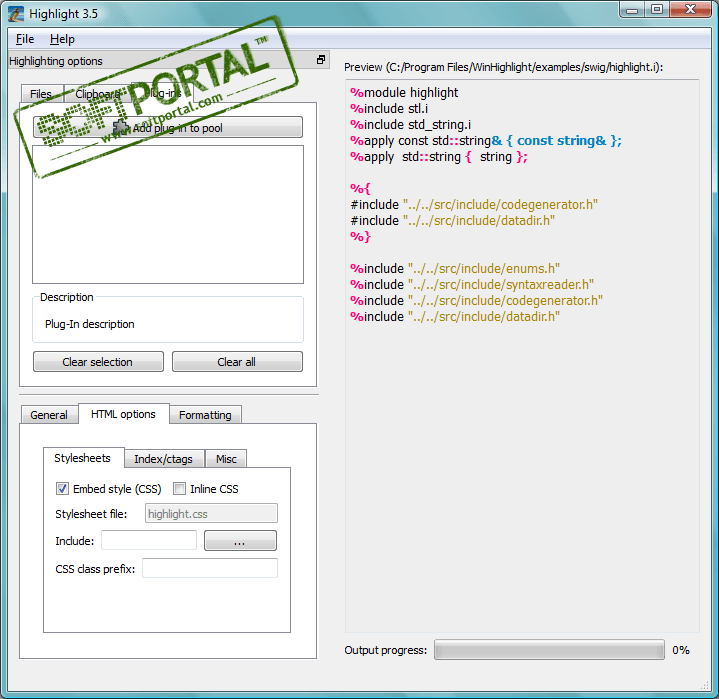Click the '%include stl.i' preview line
This screenshot has width=719, height=699.
(x=389, y=109)
